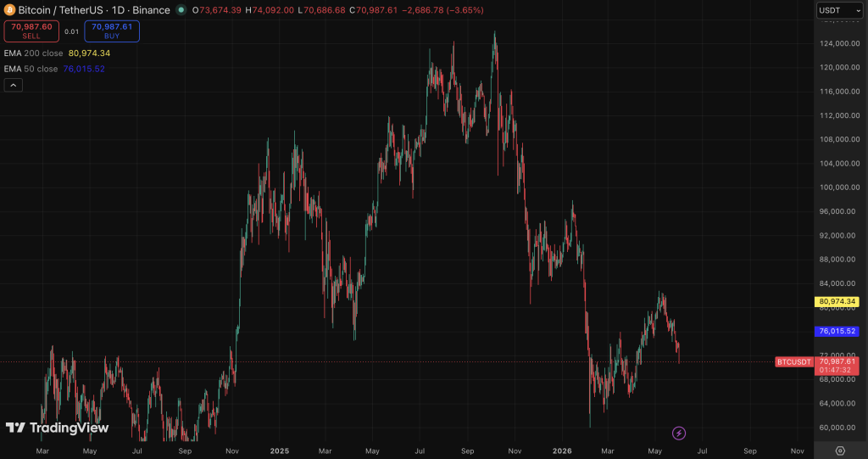The image size is (868, 459).
Task: Click the blue 76,015.52 EMA price label
Action: click(837, 331)
